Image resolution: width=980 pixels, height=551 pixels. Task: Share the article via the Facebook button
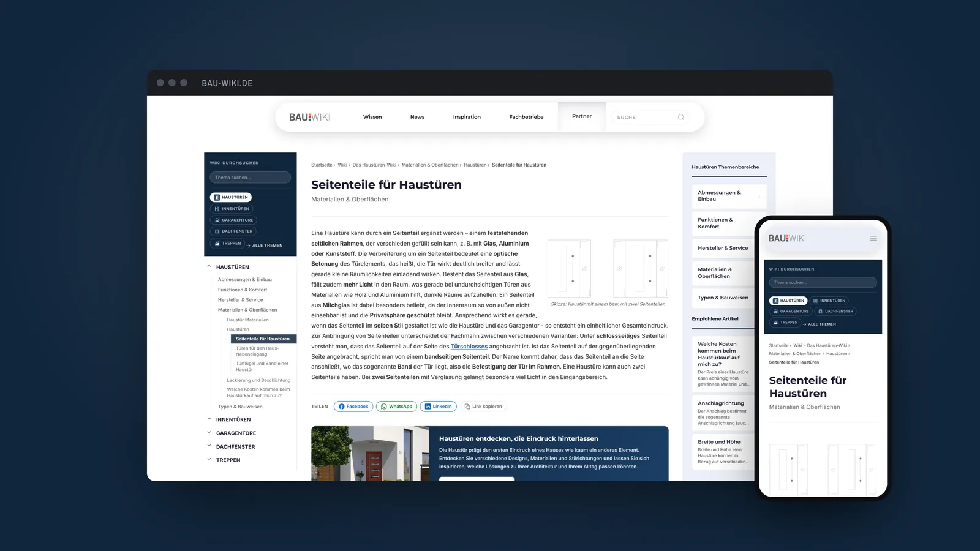point(353,407)
